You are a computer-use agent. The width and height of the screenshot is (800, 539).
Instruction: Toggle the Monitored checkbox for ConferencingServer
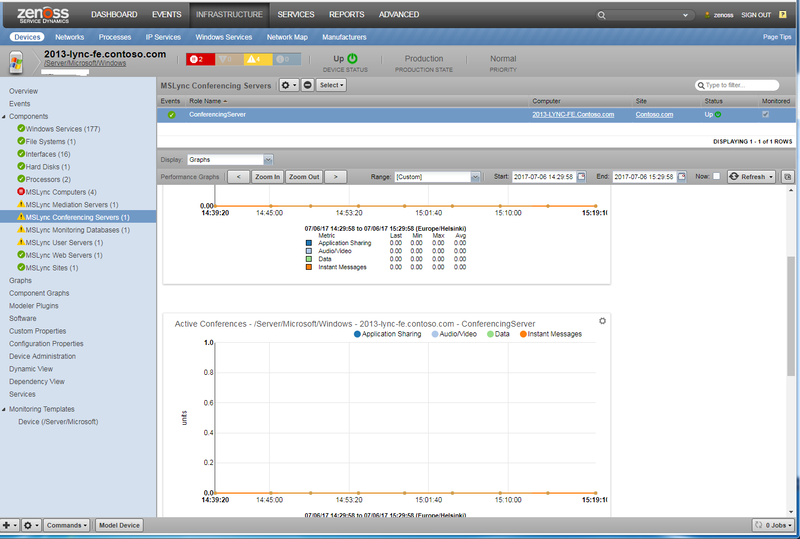[x=765, y=115]
